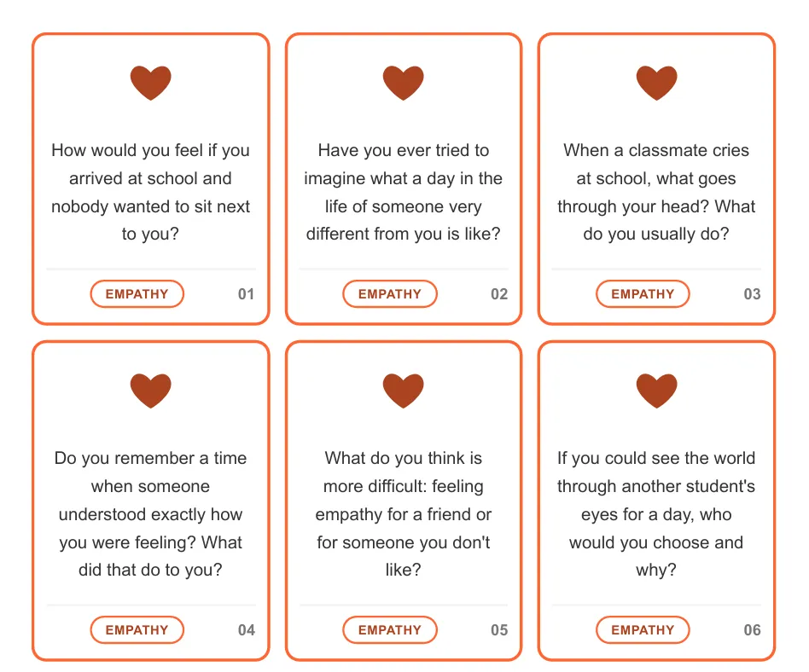Open the "someone very different from you" question

(404, 192)
